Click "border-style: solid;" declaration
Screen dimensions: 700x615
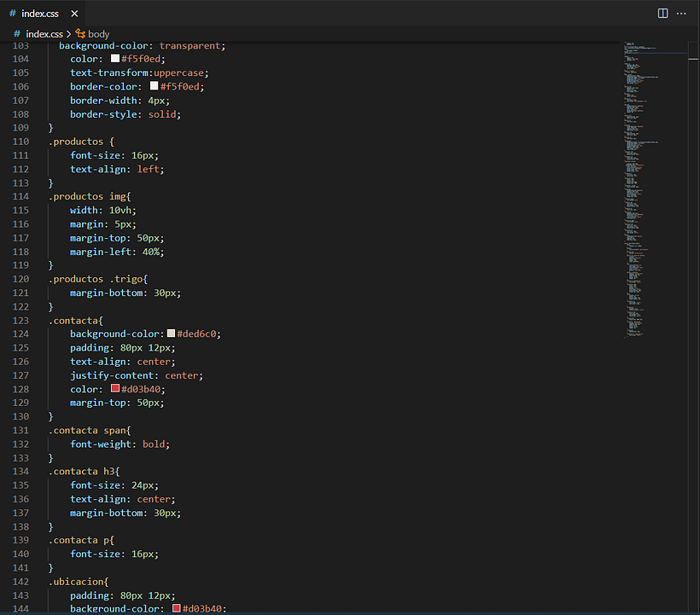pos(125,114)
